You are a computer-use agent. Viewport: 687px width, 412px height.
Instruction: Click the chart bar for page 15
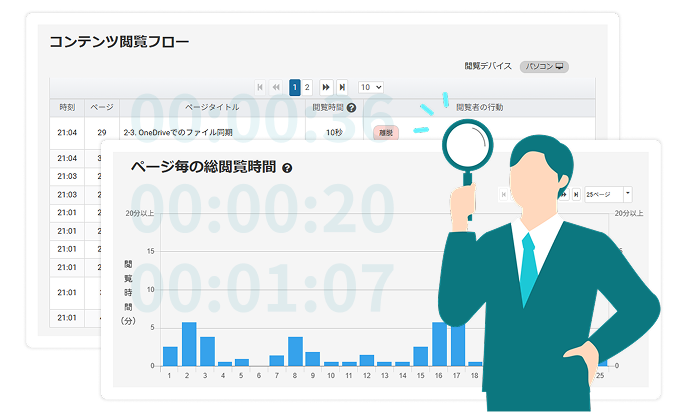click(x=421, y=356)
